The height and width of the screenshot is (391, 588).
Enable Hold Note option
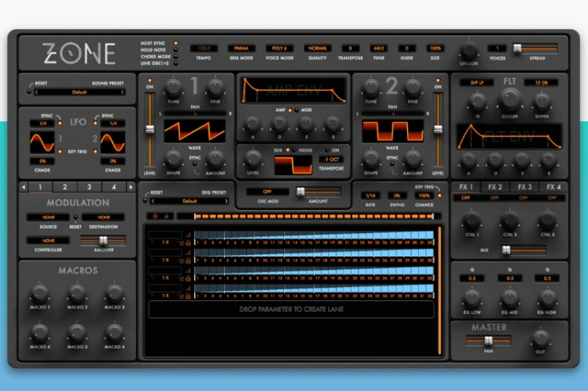point(176,51)
